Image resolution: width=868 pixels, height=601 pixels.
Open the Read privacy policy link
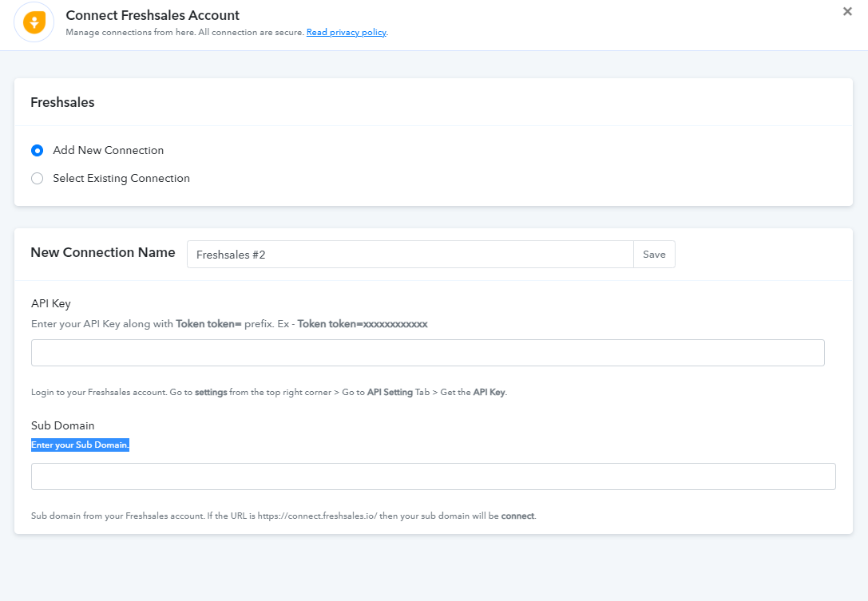pyautogui.click(x=346, y=32)
